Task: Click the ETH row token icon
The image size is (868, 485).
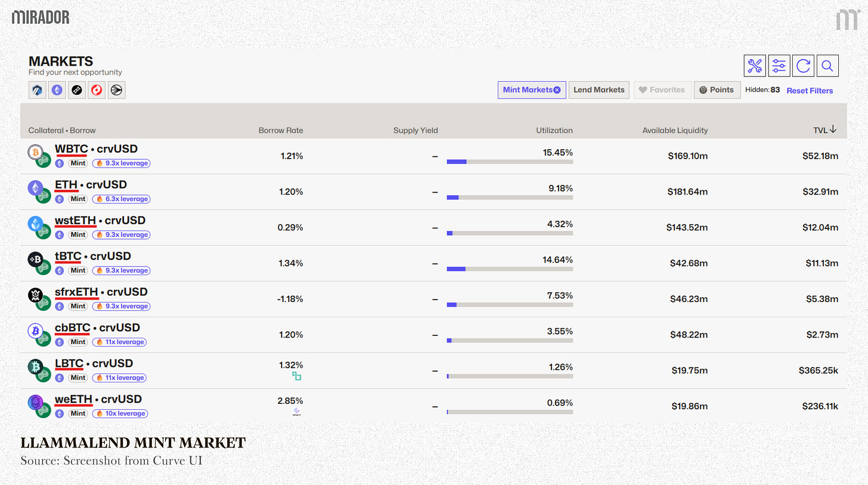Action: click(36, 189)
